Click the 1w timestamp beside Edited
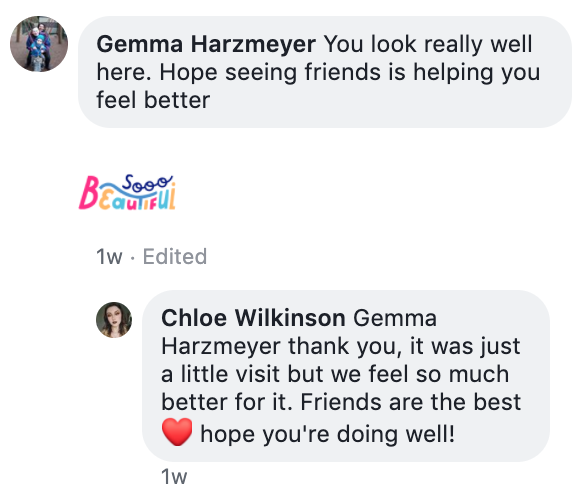The image size is (586, 498). coord(109,257)
